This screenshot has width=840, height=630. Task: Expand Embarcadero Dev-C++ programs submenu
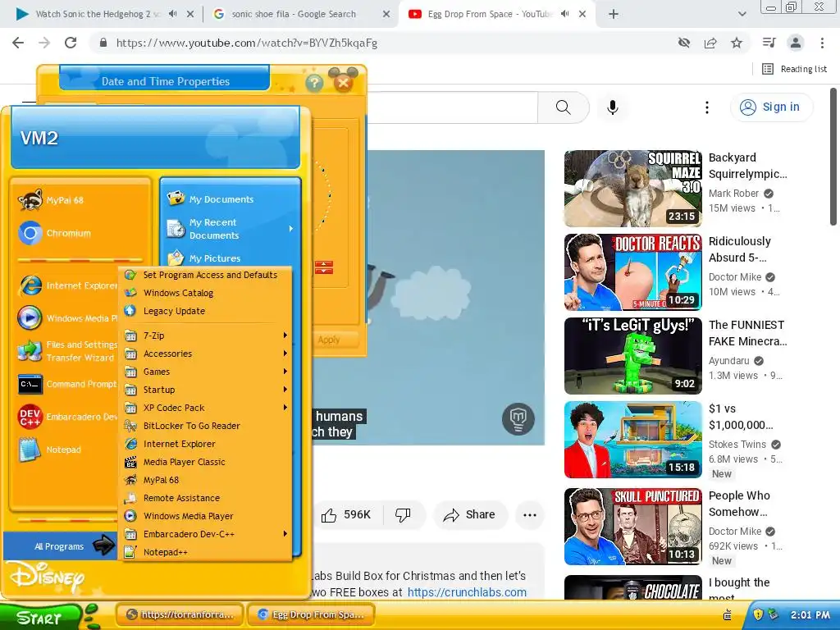point(206,534)
